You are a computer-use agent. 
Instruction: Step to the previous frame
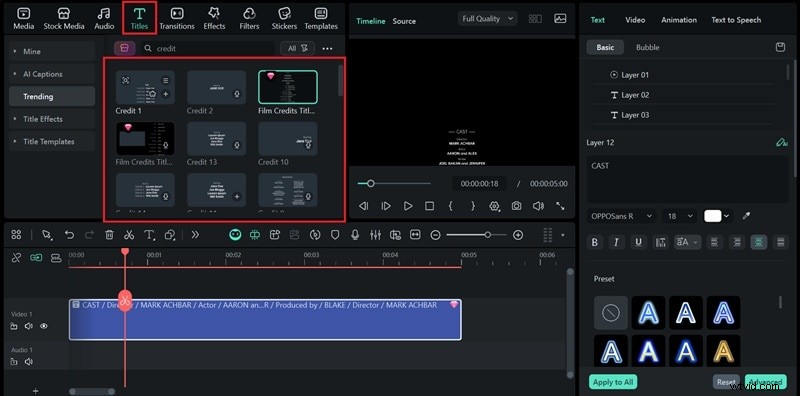click(x=364, y=206)
